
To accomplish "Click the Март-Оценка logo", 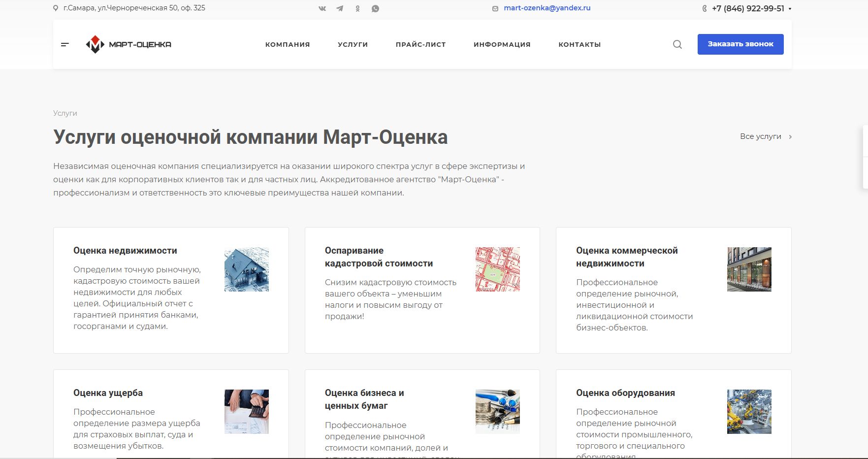I will (x=129, y=44).
